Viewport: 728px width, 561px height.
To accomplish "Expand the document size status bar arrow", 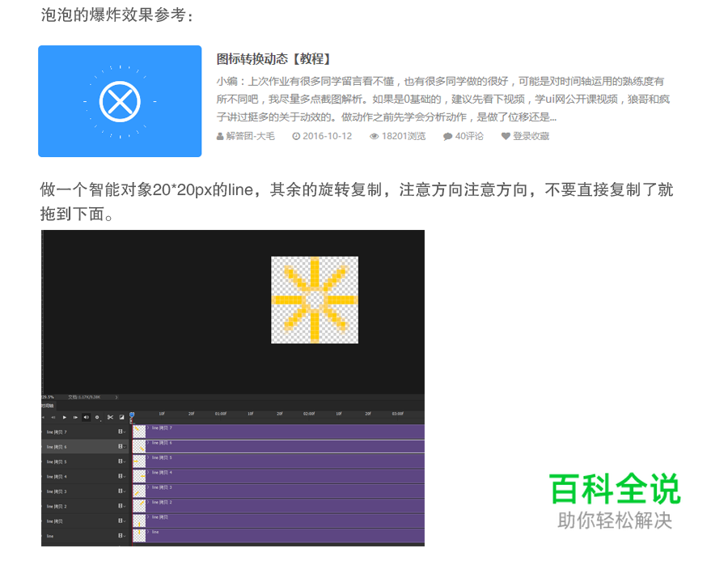I will [116, 396].
